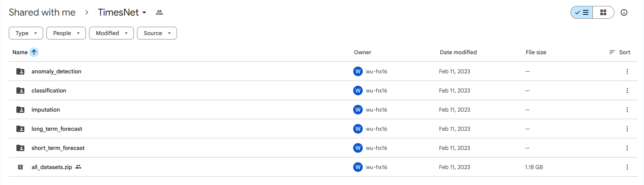The image size is (644, 185).
Task: Click the shared folder people icon beside TimesNet
Action: (159, 12)
